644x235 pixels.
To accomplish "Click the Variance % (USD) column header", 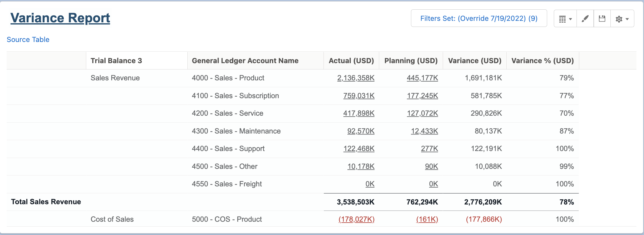I will point(542,61).
